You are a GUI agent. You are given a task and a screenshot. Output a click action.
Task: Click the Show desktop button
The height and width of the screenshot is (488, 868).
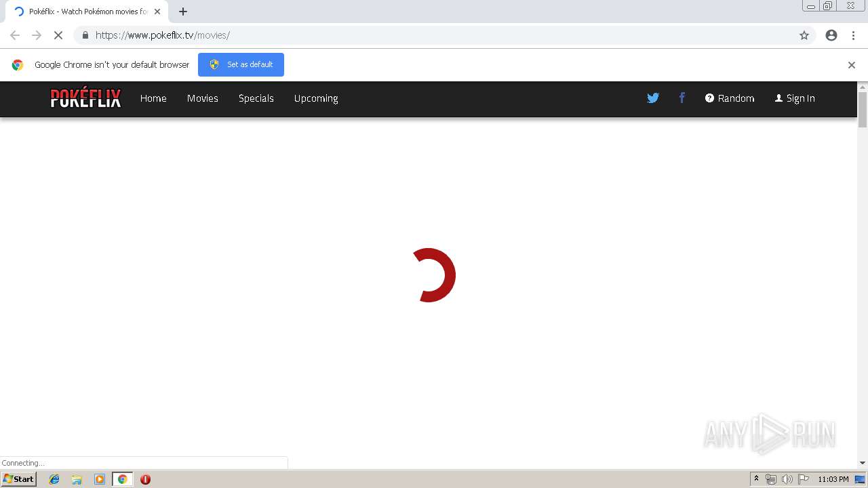pos(860,479)
